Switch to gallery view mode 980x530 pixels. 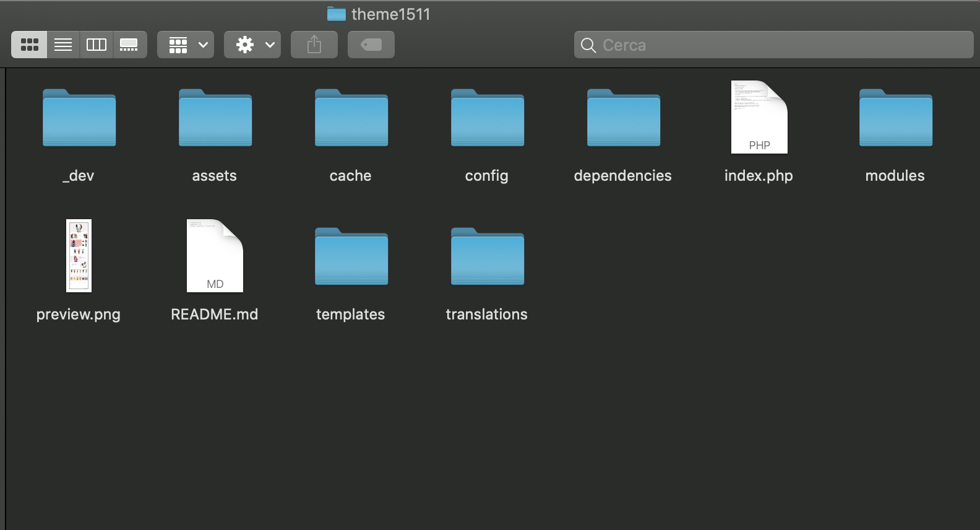(x=130, y=45)
